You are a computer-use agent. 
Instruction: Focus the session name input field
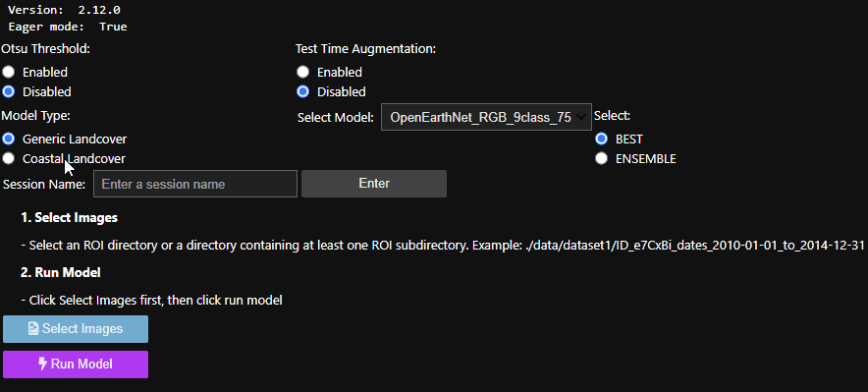pos(195,184)
